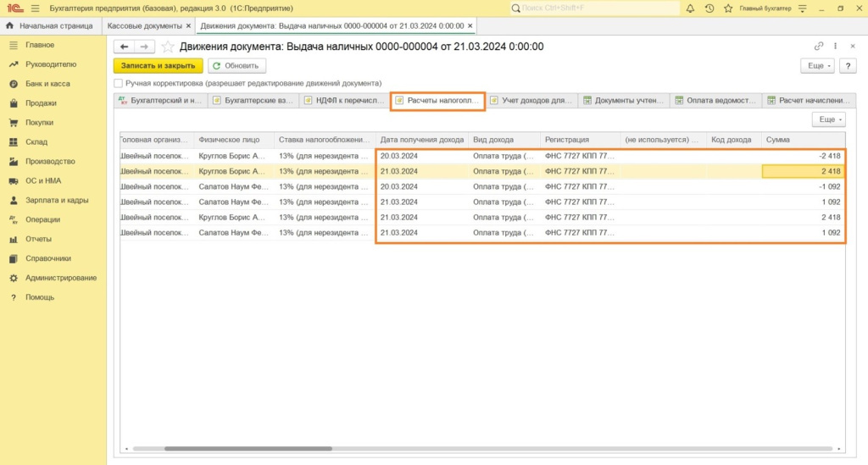Copy link using the chain icon
The width and height of the screenshot is (868, 465).
pyautogui.click(x=818, y=47)
